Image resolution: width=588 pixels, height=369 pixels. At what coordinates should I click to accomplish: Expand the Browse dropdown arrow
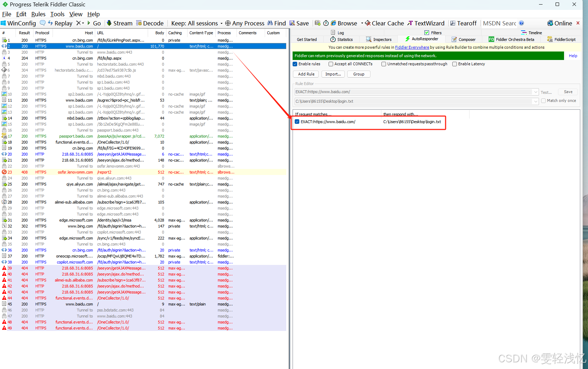[362, 23]
